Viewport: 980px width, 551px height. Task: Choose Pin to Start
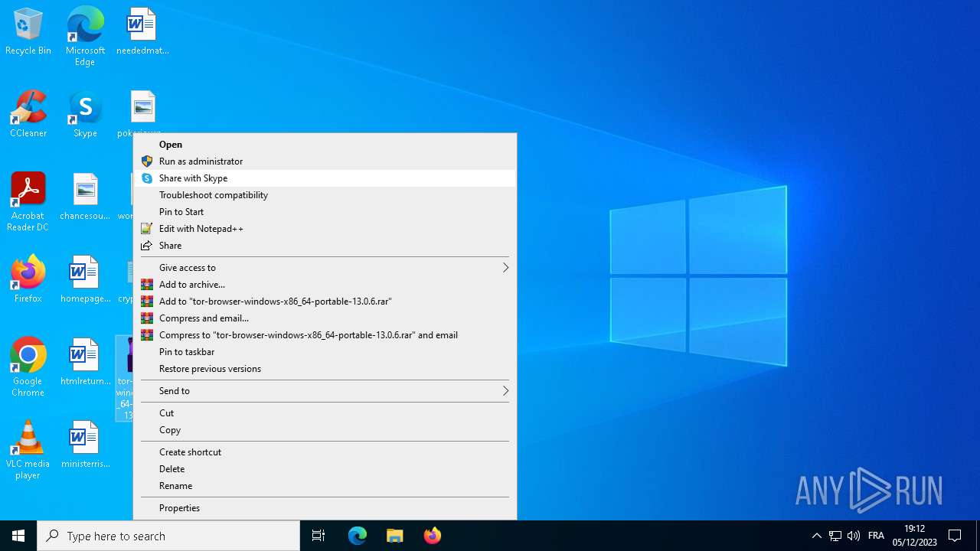pos(325,212)
